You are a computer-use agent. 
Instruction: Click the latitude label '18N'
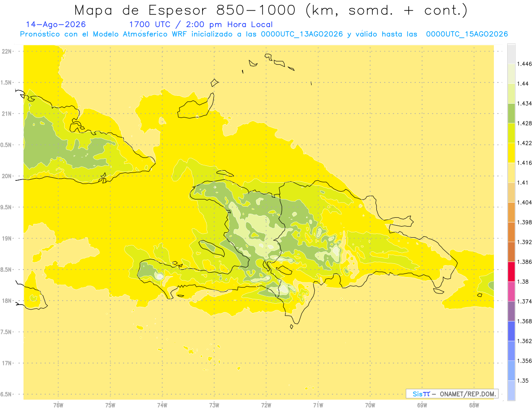click(7, 301)
